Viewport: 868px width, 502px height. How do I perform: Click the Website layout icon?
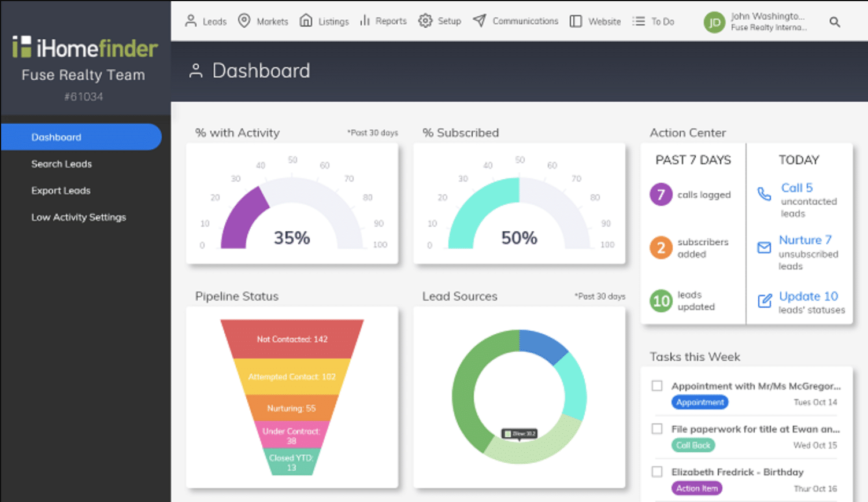click(576, 21)
